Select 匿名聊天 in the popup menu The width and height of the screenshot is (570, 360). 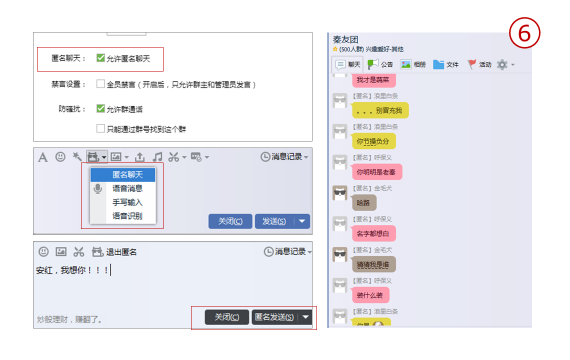pos(123,175)
